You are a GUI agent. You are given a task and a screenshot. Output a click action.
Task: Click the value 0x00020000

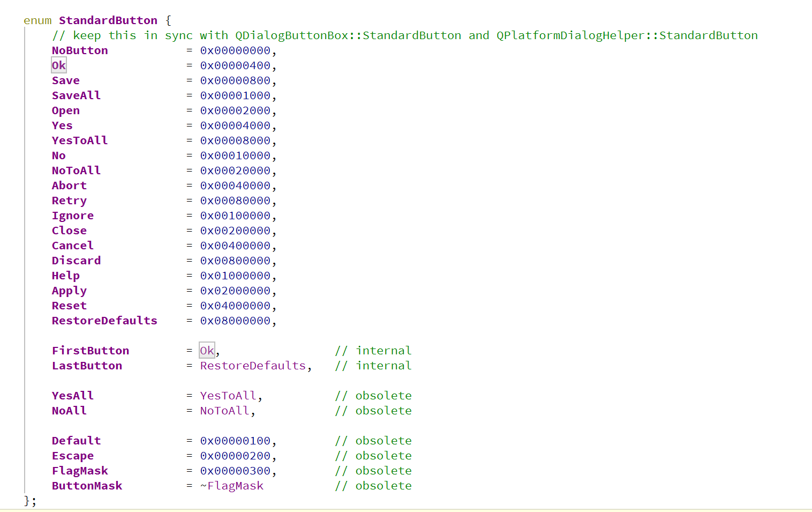coord(236,170)
